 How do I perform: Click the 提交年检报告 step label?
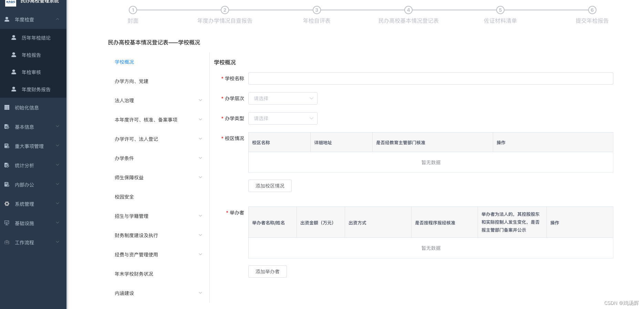(x=592, y=21)
